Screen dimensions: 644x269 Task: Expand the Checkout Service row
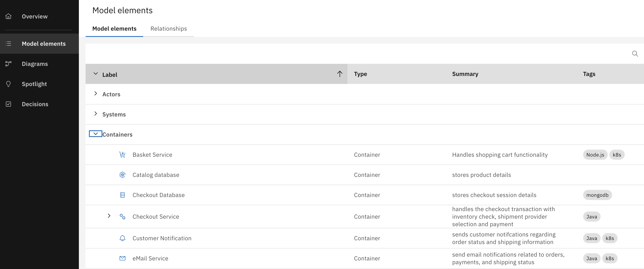click(x=109, y=216)
